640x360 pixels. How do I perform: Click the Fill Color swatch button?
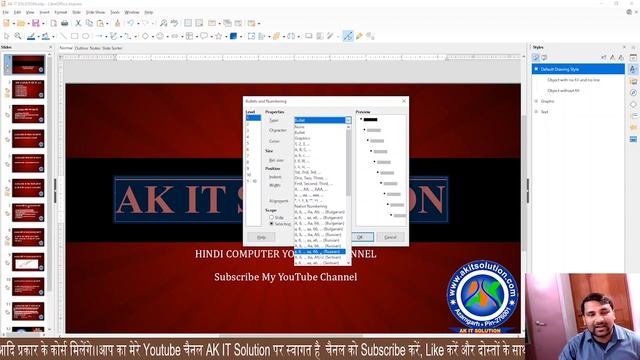tap(46, 36)
